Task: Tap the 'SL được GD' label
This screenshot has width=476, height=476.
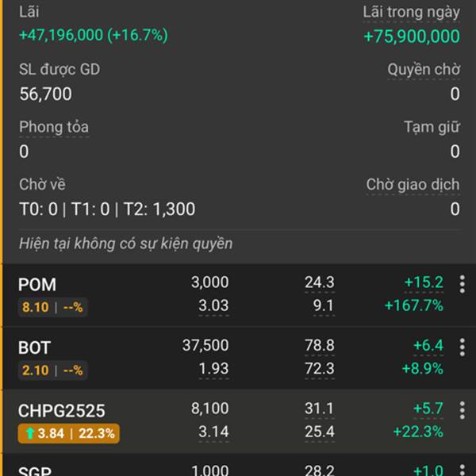Action: 59,70
